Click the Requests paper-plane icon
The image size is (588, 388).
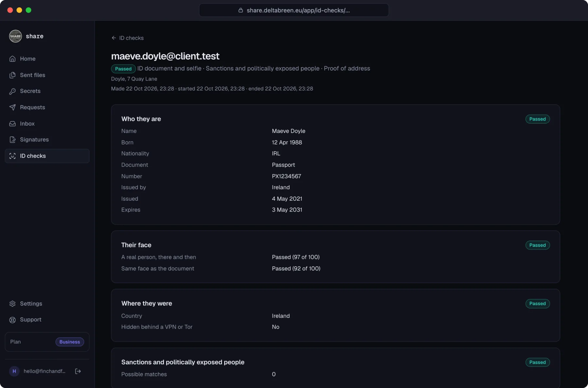[12, 107]
